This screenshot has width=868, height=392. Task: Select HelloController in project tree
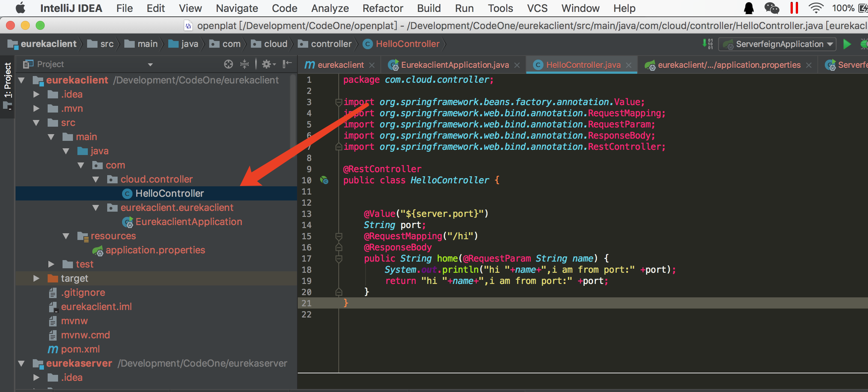156,193
